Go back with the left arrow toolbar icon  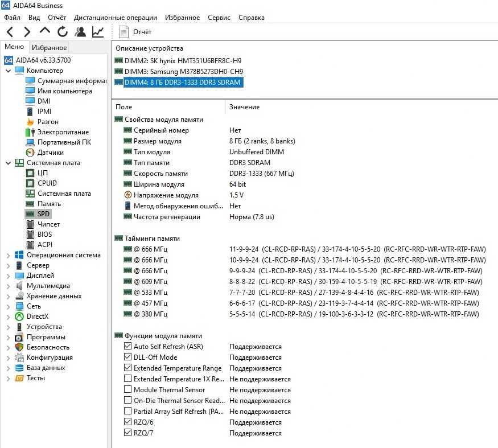tap(10, 32)
